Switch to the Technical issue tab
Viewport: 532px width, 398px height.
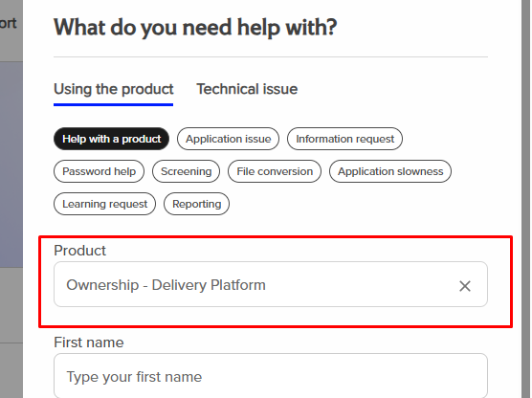(x=247, y=89)
